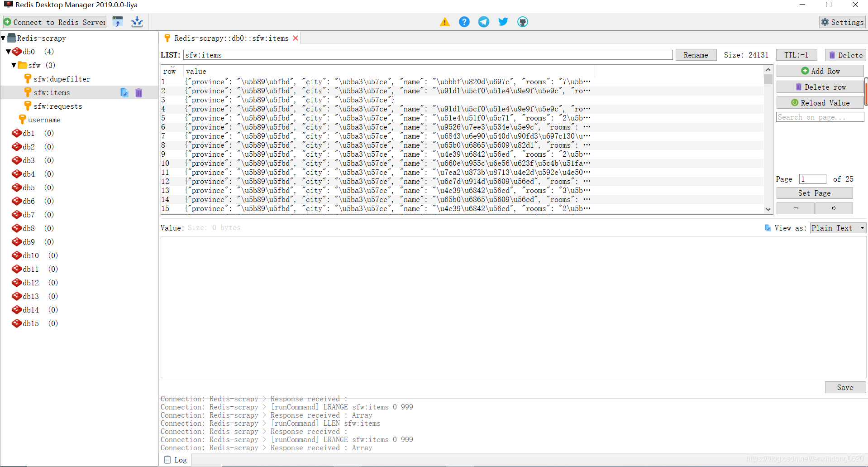Viewport: 868px width, 467px height.
Task: Click the Search on page field
Action: tap(820, 117)
